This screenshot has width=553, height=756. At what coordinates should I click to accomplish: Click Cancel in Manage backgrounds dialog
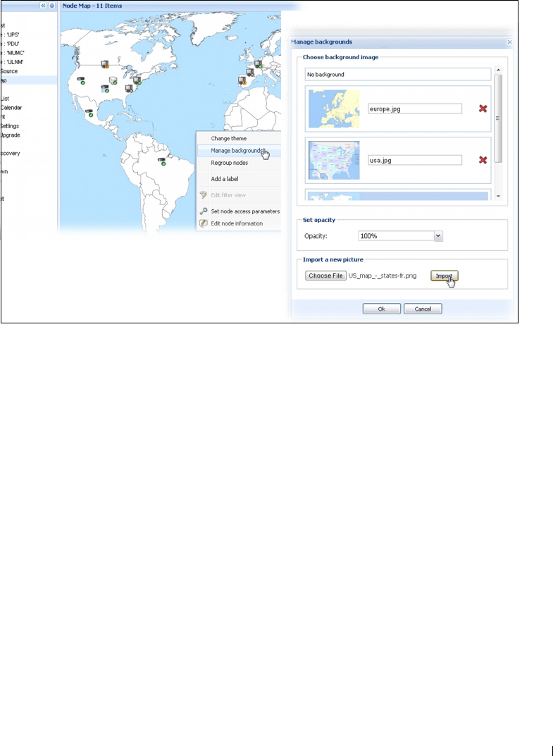(x=423, y=309)
